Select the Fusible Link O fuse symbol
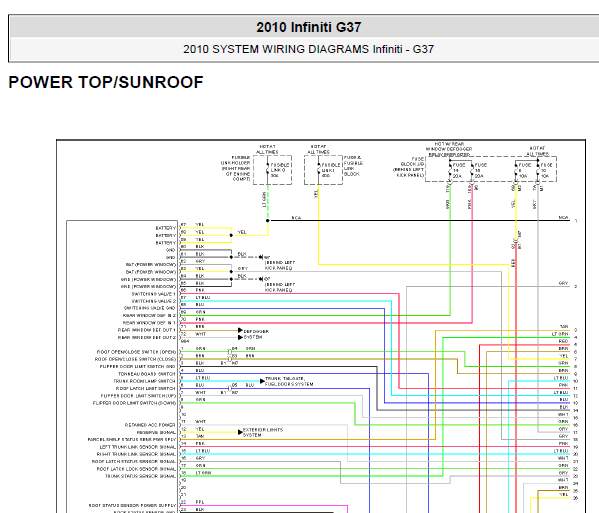599x513 pixels. [x=268, y=170]
